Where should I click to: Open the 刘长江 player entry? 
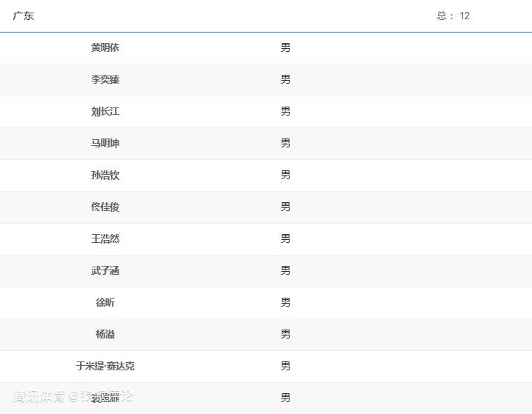pyautogui.click(x=105, y=111)
